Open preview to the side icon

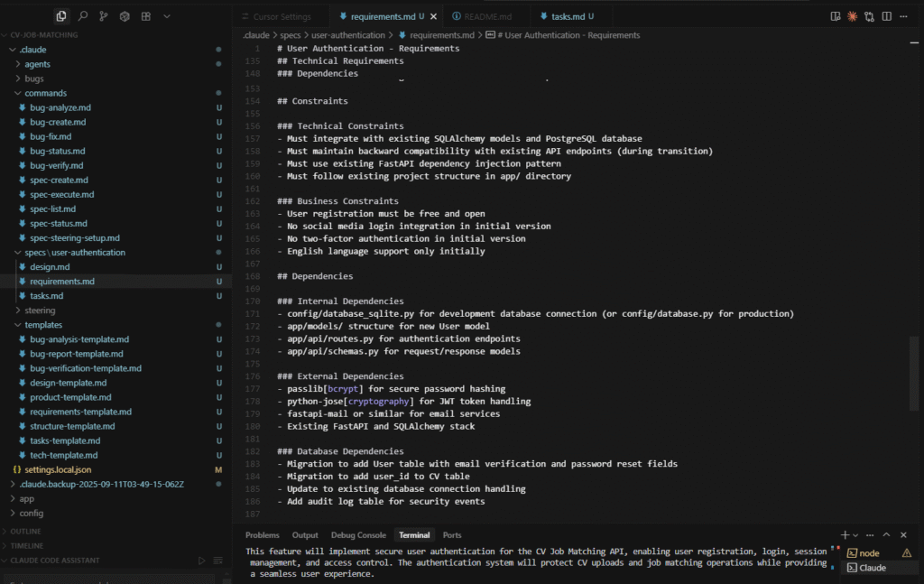pyautogui.click(x=836, y=16)
